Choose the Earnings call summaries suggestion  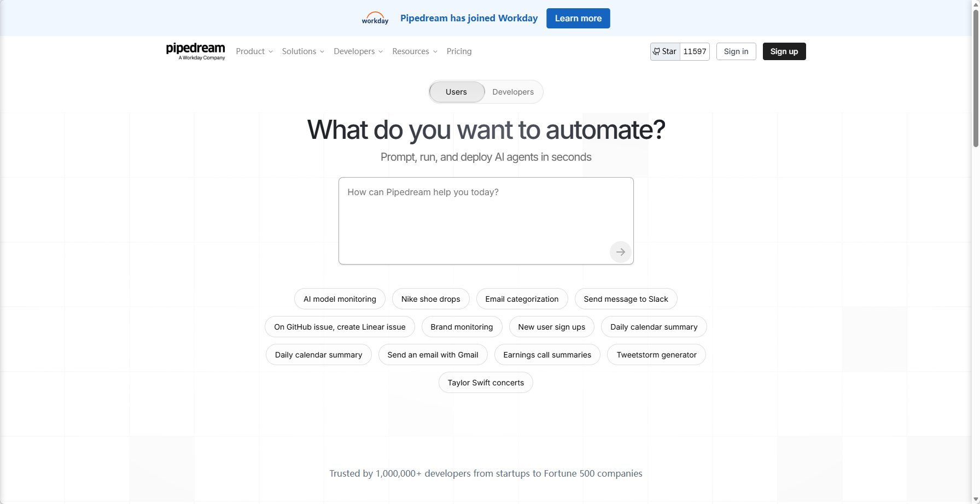pos(547,355)
